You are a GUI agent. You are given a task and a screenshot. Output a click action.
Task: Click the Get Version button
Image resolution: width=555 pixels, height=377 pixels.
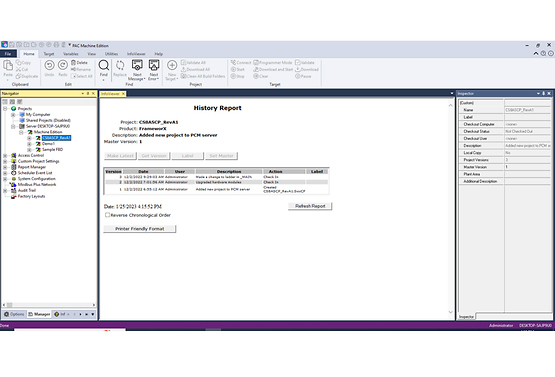pyautogui.click(x=154, y=156)
